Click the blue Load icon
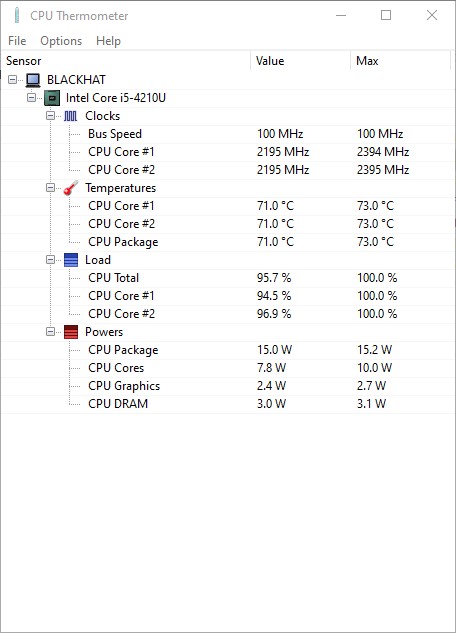 click(x=71, y=260)
